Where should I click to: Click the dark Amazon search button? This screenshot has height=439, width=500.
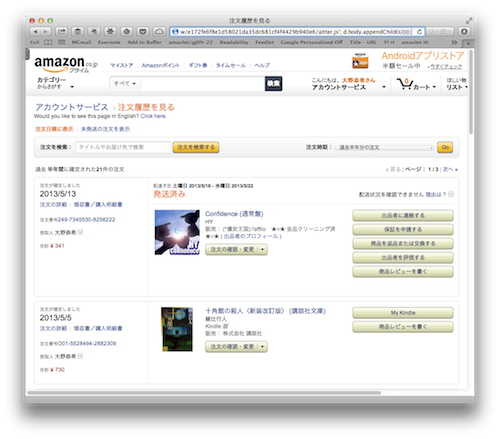pyautogui.click(x=274, y=84)
